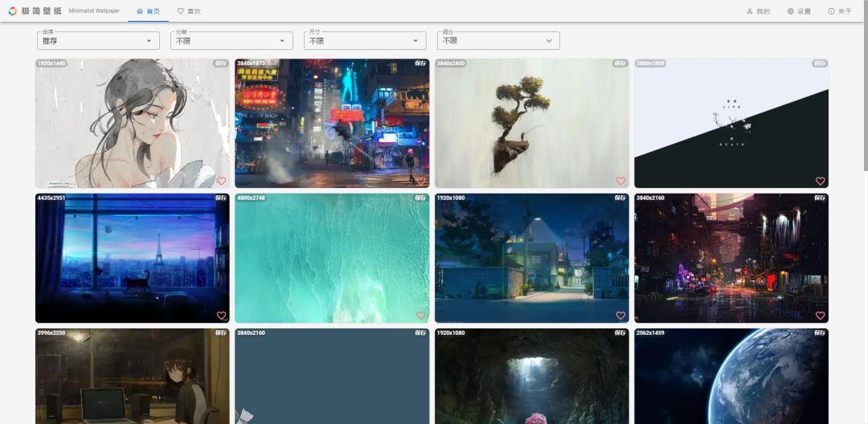Click the 2562x1459 resolution label
The image size is (868, 424).
click(x=650, y=332)
